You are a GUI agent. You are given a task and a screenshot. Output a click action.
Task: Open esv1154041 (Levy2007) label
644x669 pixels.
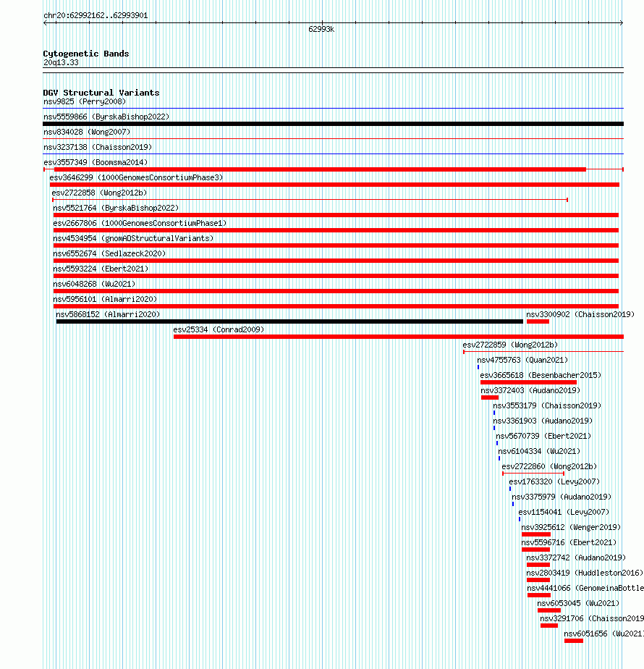pyautogui.click(x=564, y=512)
